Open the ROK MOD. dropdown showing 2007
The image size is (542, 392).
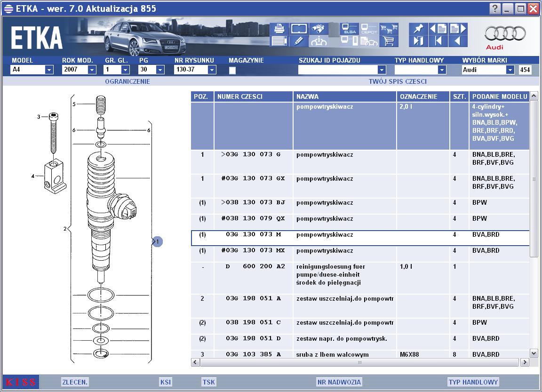92,70
